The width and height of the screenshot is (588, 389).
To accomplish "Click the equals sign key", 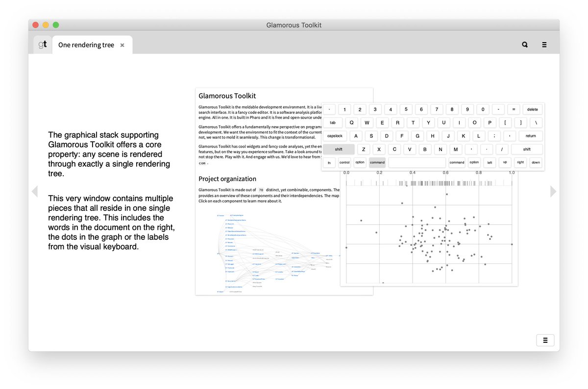I will (514, 109).
